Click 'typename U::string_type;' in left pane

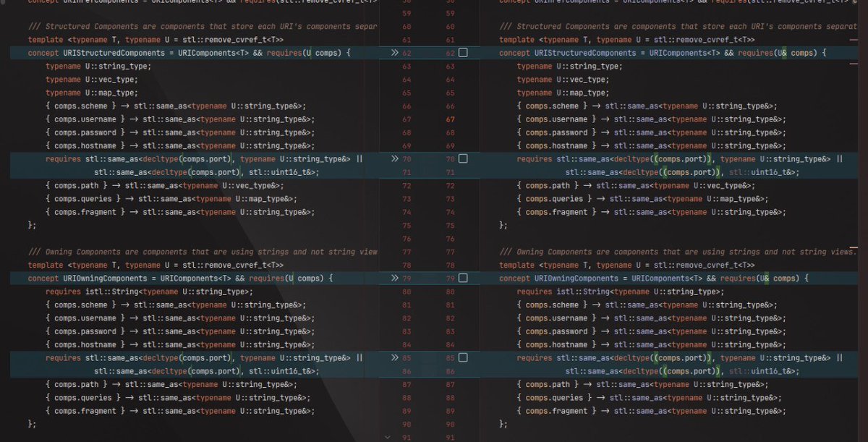(x=98, y=67)
